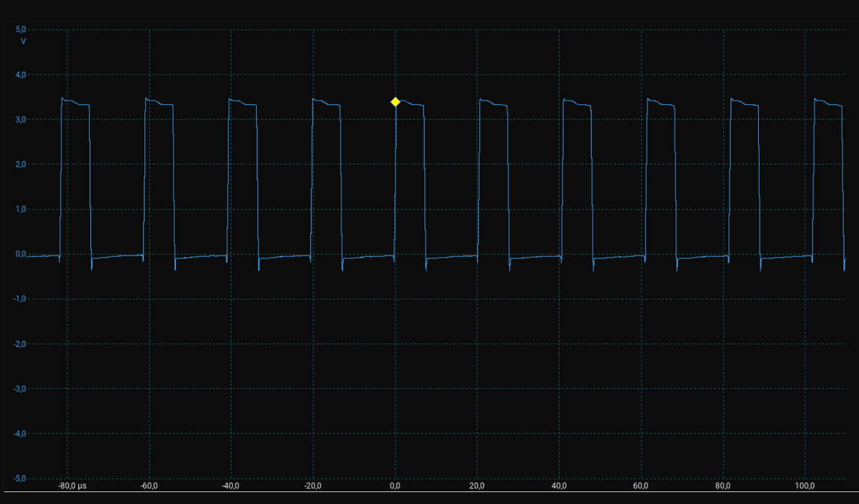Click the 0,0 time axis label at bottom

tap(395, 485)
